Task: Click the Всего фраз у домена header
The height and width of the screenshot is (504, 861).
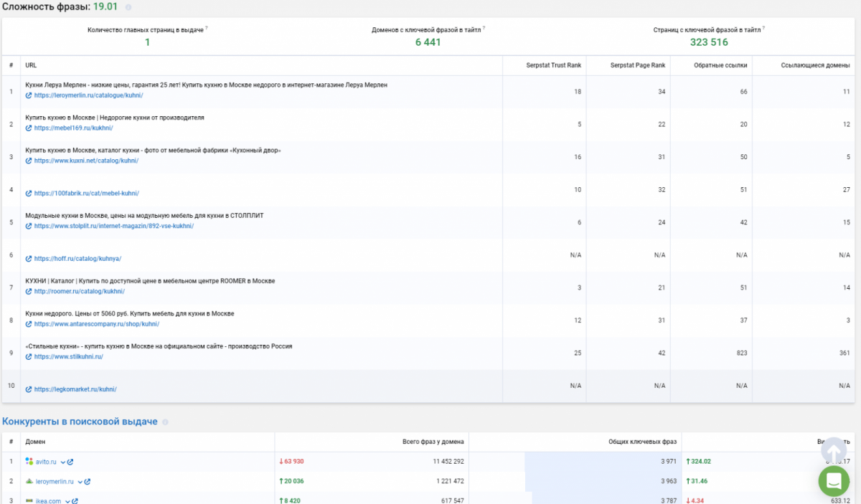Action: coord(433,442)
